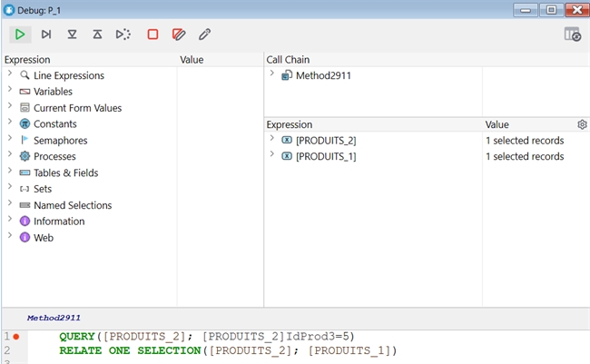Select the Semaphores tree item

tap(62, 140)
